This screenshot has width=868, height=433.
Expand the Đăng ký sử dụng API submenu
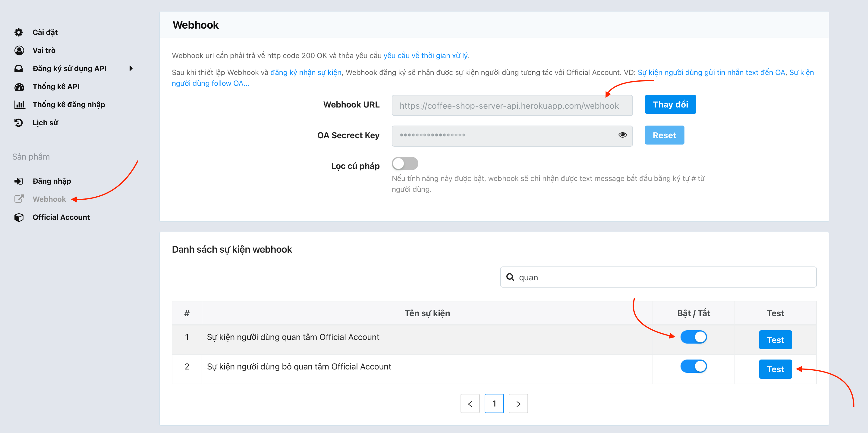[131, 68]
